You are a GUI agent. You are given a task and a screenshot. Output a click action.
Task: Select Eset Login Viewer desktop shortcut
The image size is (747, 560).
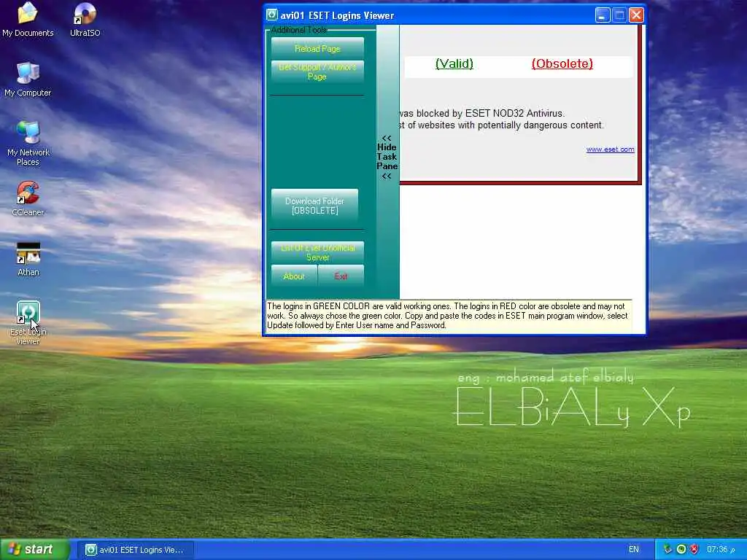[28, 323]
